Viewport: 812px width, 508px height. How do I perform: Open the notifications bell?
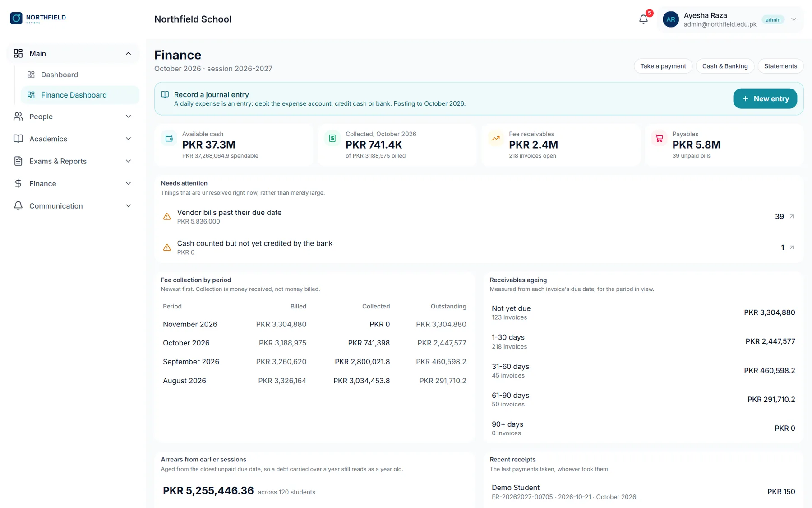[643, 19]
